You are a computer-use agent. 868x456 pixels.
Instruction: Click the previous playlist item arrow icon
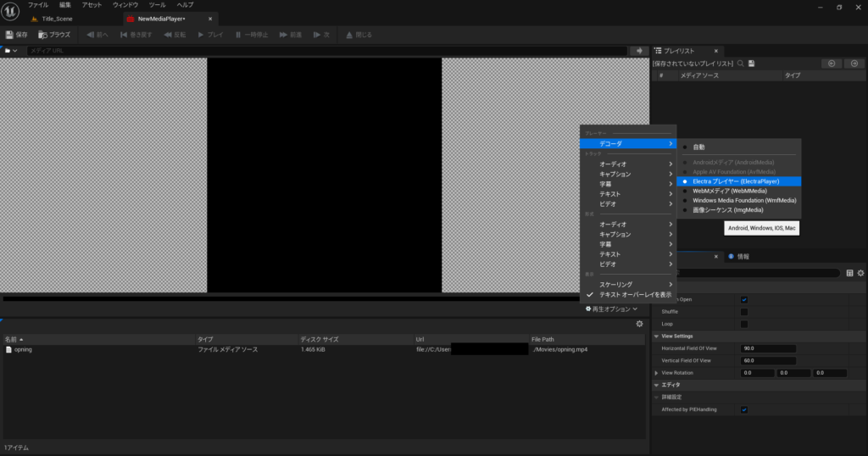(x=831, y=64)
